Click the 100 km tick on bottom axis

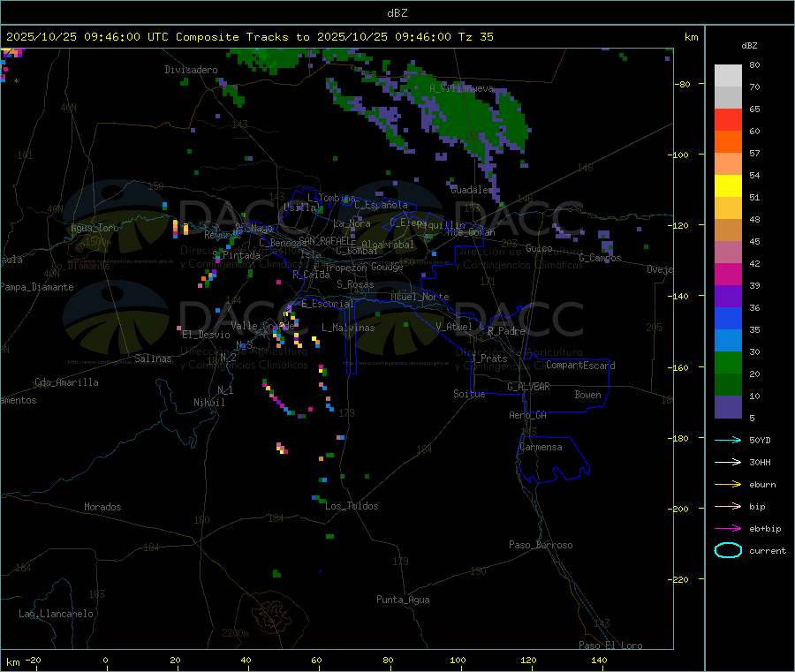click(458, 661)
